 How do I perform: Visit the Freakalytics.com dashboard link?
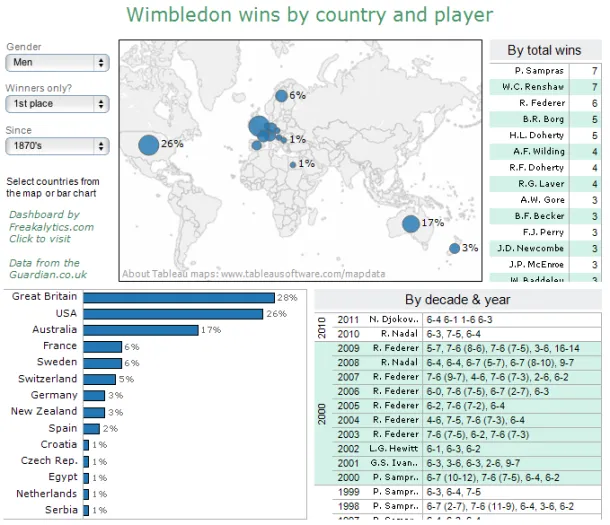[x=51, y=227]
